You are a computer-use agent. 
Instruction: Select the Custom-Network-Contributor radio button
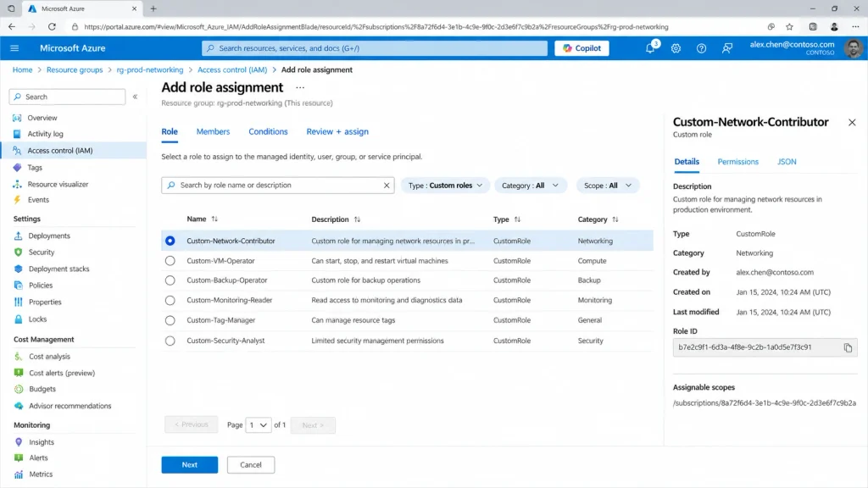tap(170, 241)
